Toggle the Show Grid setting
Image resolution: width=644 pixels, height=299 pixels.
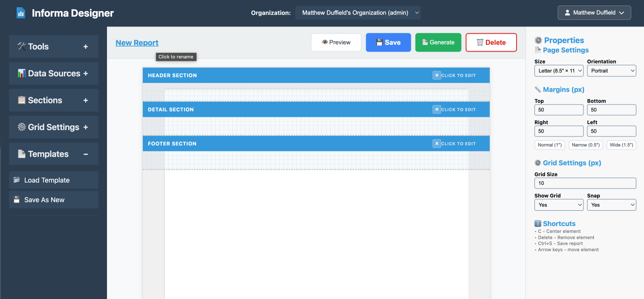tap(558, 205)
